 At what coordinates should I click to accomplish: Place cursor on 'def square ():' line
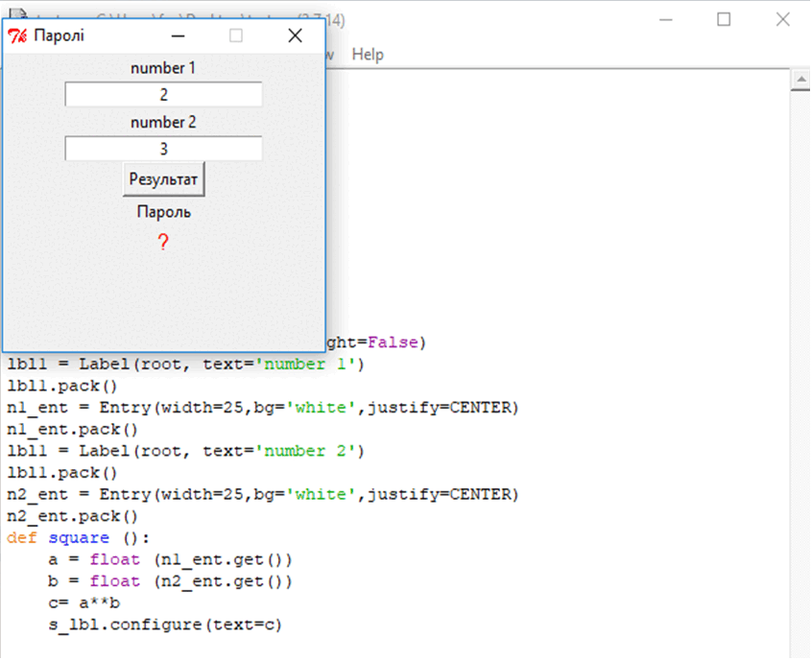tap(79, 537)
